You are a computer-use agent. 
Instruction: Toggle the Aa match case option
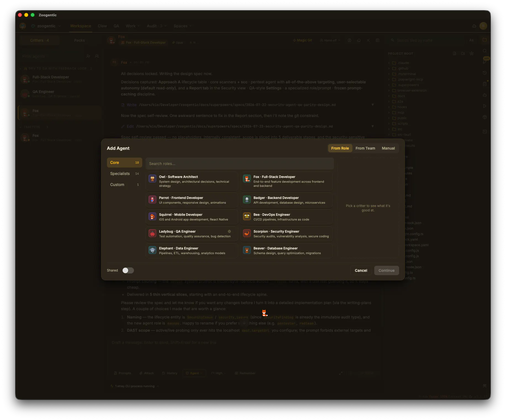[471, 40]
